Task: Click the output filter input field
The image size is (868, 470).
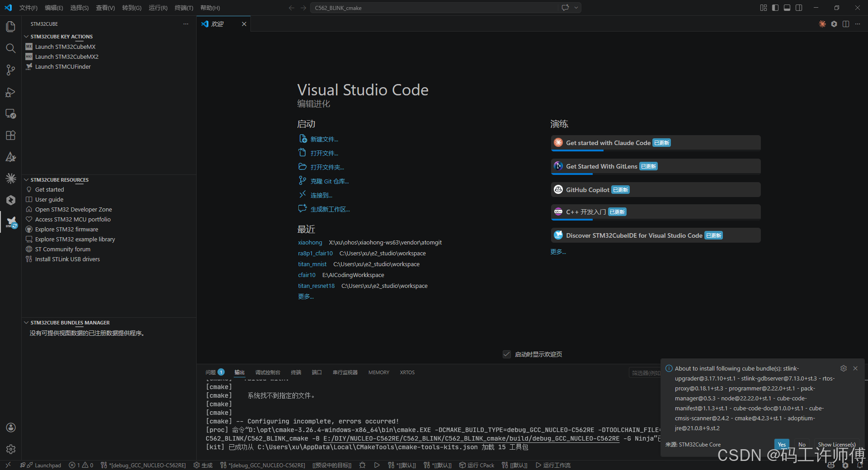Action: pos(645,373)
